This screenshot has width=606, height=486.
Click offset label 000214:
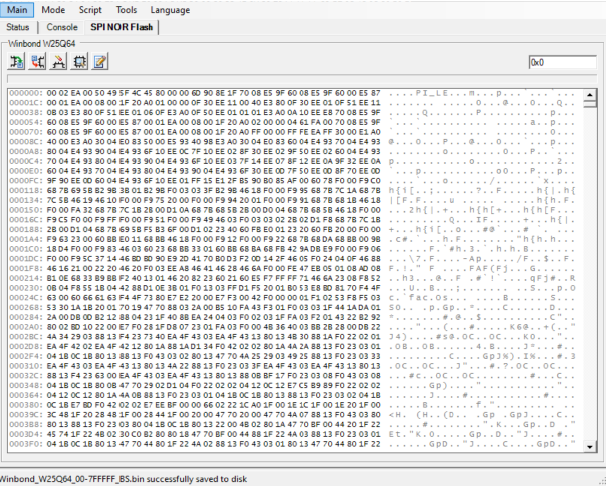point(26,278)
